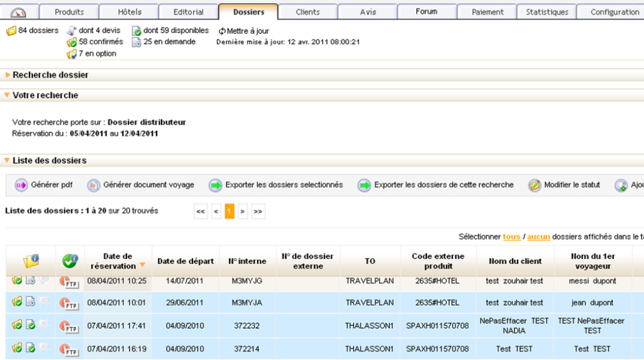The image size is (644, 360).
Task: Go to the last page of results
Action: click(258, 212)
